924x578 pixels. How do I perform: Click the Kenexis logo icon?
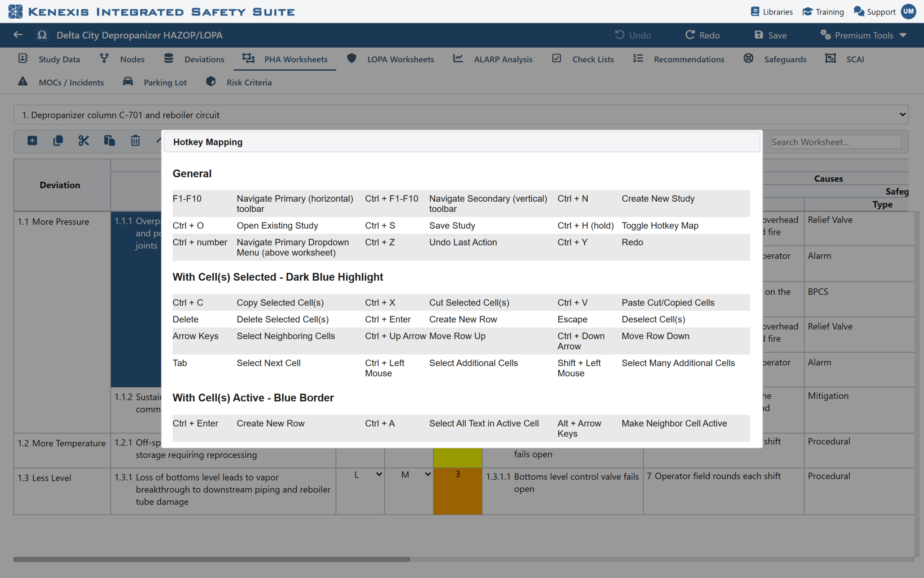(16, 12)
